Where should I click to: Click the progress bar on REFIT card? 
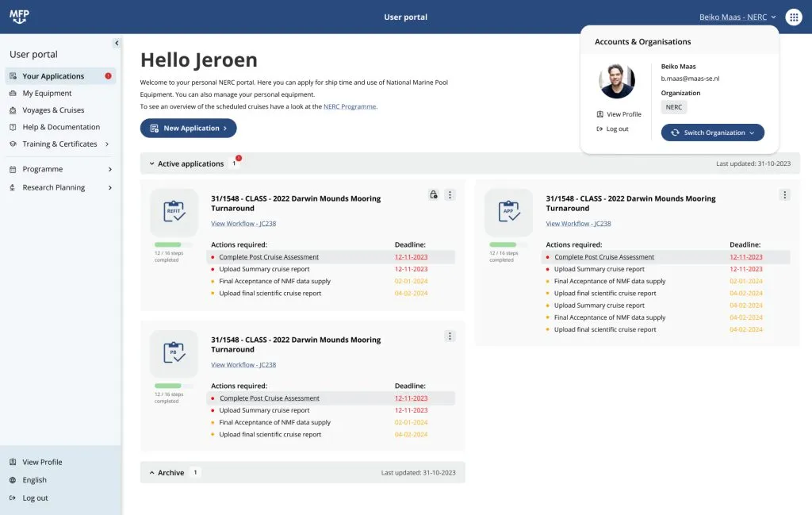click(174, 244)
